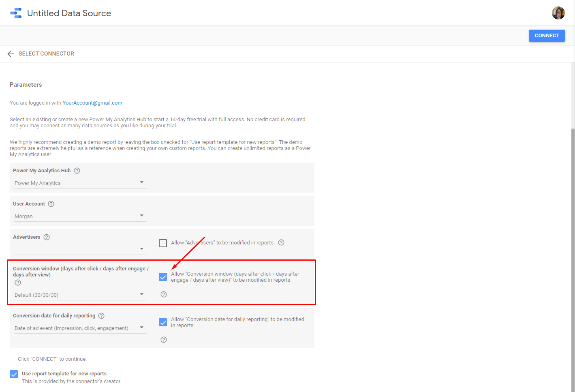This screenshot has width=575, height=392.
Task: Open the user profile avatar
Action: [558, 13]
